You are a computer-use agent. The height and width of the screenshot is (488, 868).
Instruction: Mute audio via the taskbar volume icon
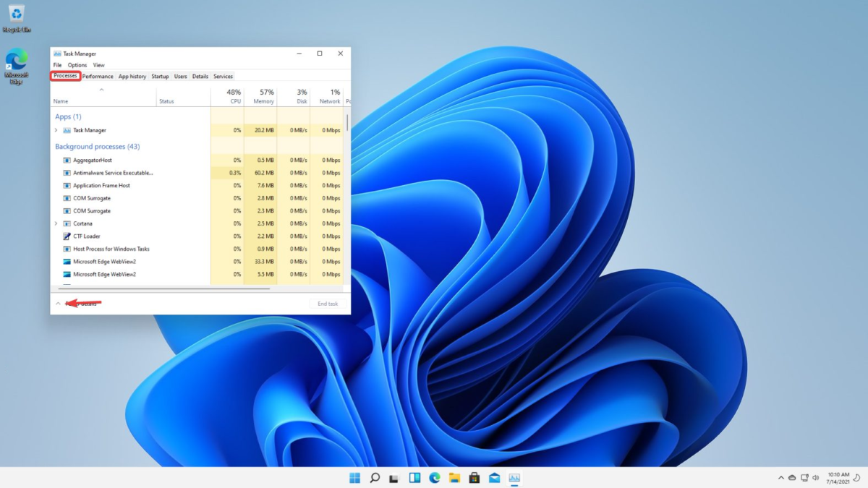(816, 477)
